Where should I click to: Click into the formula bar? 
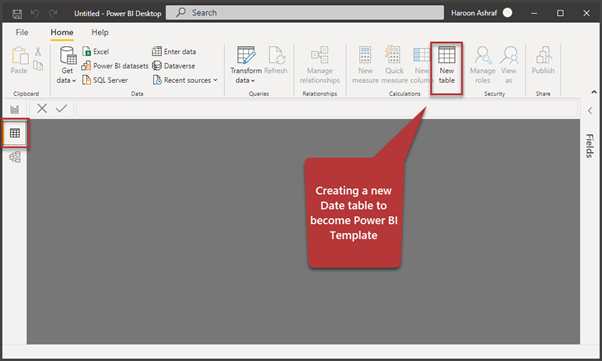pos(327,108)
